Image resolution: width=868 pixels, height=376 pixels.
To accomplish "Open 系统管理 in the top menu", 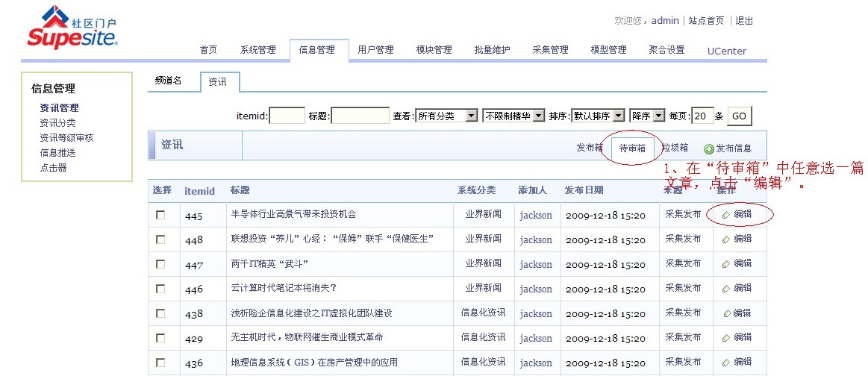I will [257, 50].
